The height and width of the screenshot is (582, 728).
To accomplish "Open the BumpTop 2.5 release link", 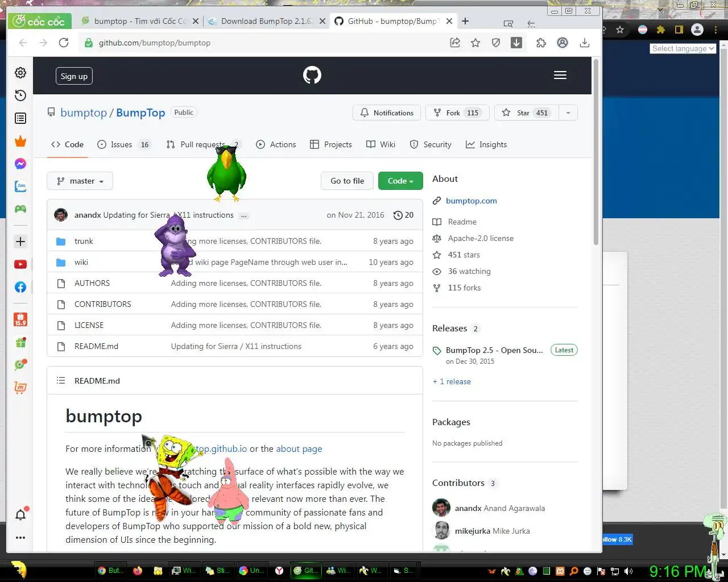I will (x=494, y=350).
